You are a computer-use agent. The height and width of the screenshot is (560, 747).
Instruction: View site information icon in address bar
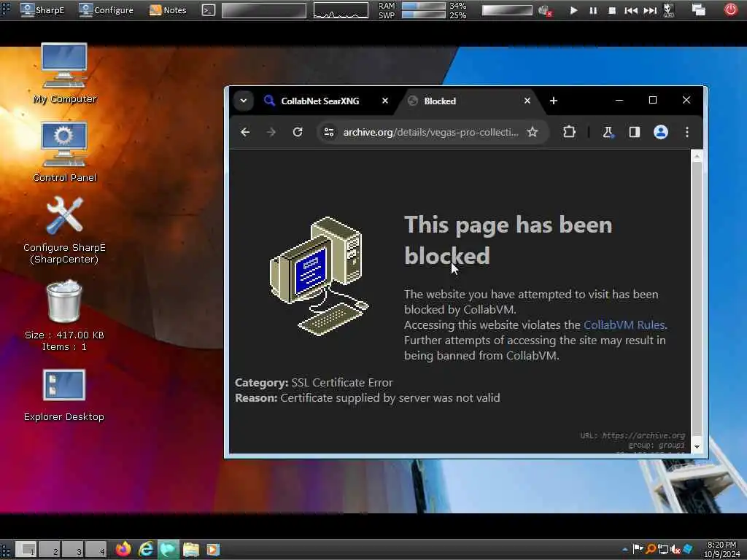pyautogui.click(x=329, y=133)
